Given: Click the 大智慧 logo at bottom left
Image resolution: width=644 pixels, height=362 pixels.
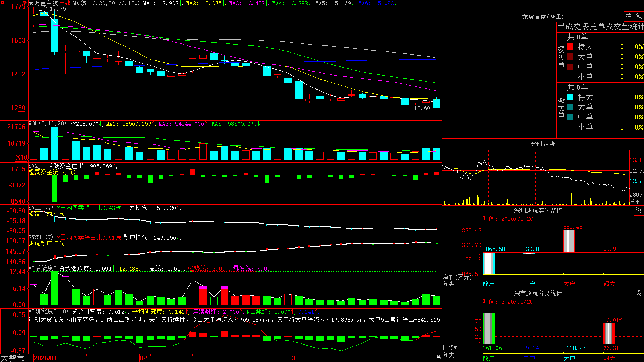Looking at the screenshot, I should pyautogui.click(x=12, y=358).
